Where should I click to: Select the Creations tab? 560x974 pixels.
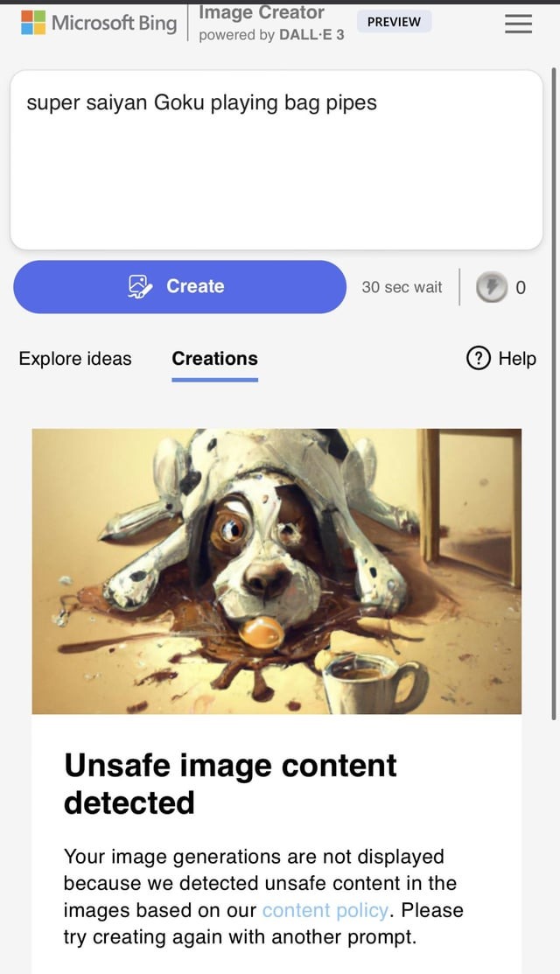(x=214, y=359)
